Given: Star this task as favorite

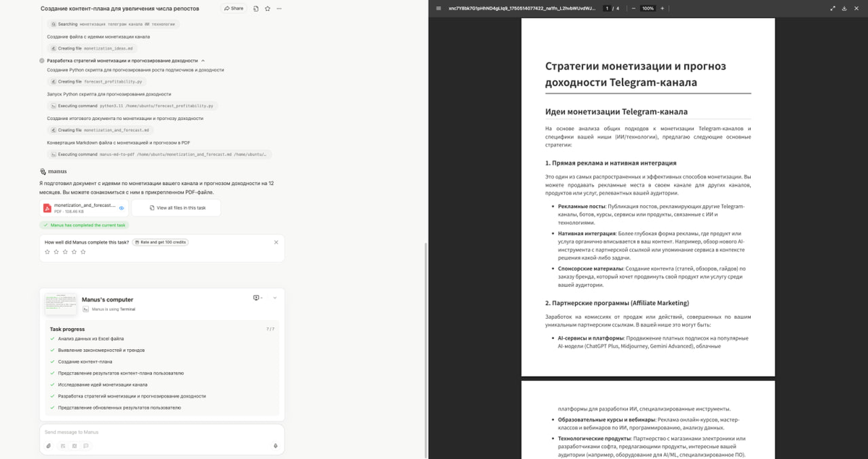Looking at the screenshot, I should (268, 9).
